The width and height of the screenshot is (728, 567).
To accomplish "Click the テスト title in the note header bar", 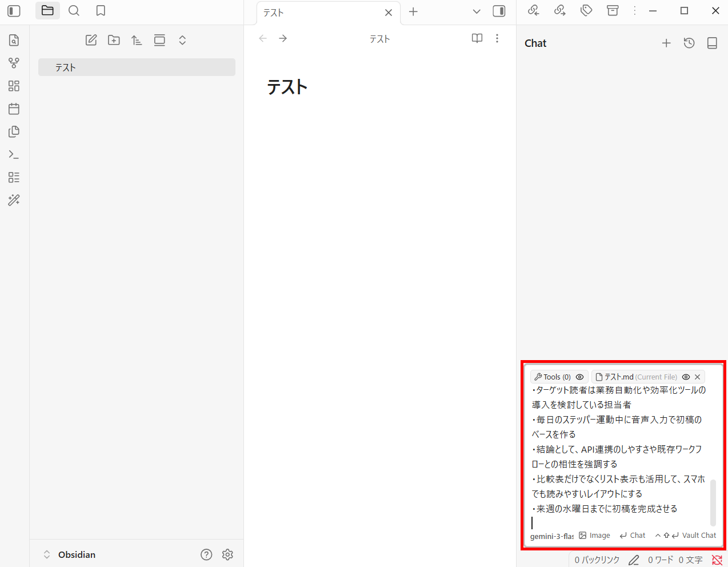I will pos(379,39).
